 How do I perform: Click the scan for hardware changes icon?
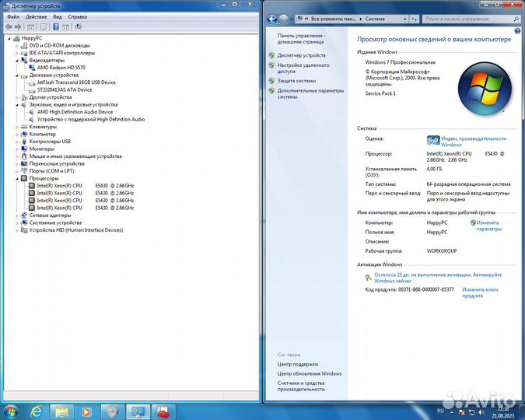[78, 26]
